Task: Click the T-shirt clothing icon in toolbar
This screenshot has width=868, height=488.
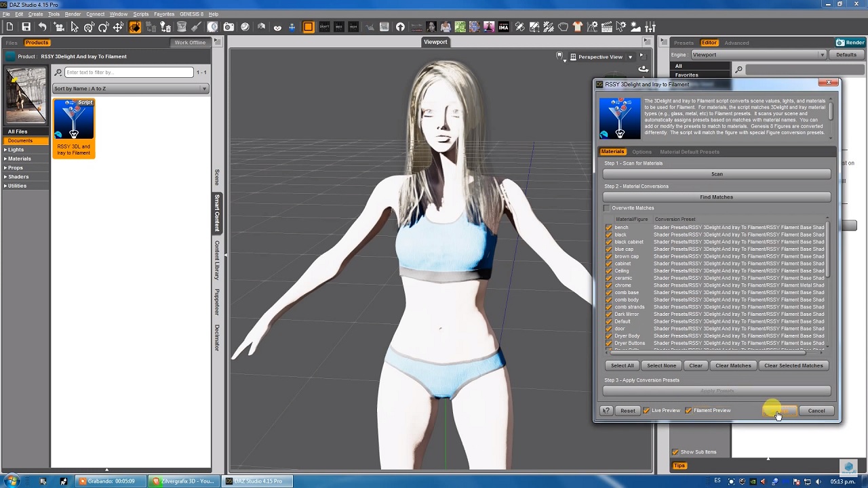Action: pyautogui.click(x=577, y=27)
